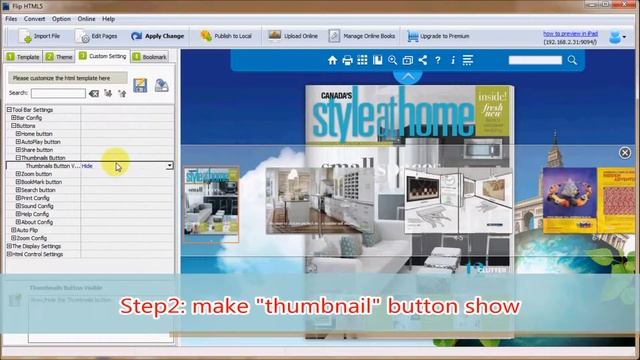Expand the Print Config node
The width and height of the screenshot is (640, 360).
[18, 198]
